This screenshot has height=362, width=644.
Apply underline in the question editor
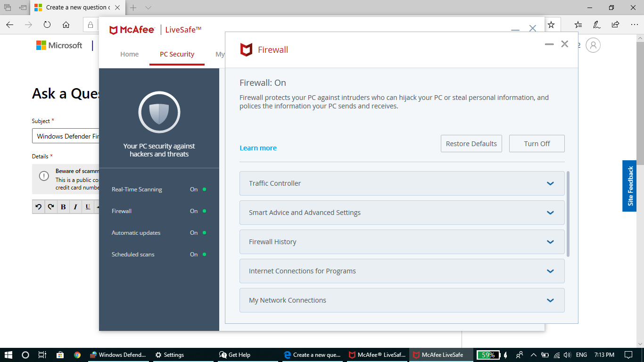pyautogui.click(x=88, y=206)
